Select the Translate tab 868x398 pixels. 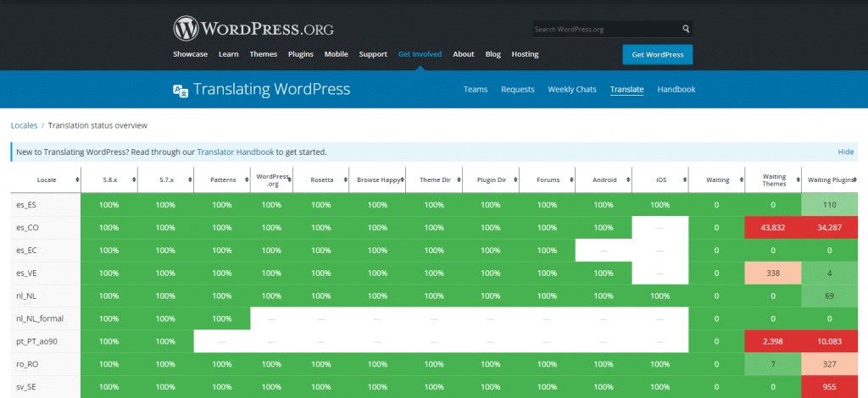pyautogui.click(x=626, y=90)
